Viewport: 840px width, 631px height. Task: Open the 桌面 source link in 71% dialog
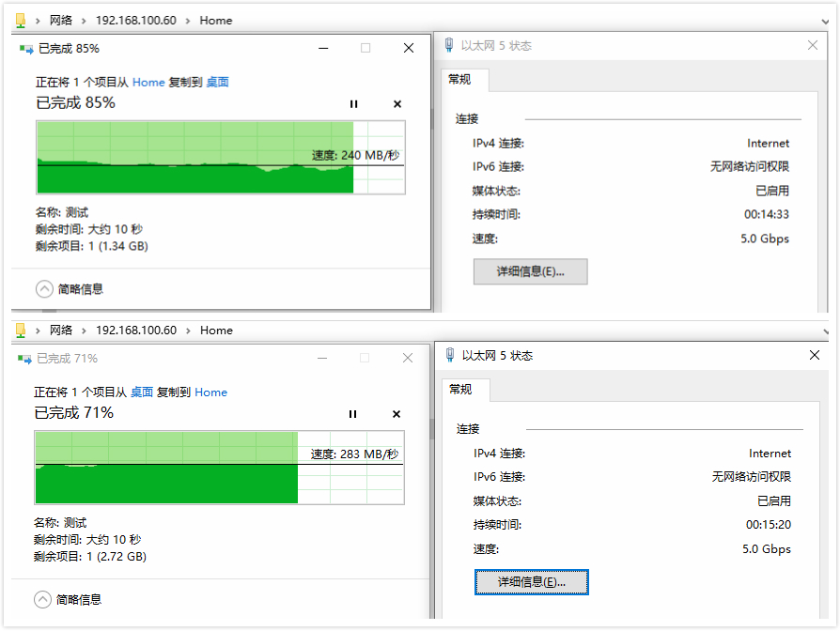point(142,392)
